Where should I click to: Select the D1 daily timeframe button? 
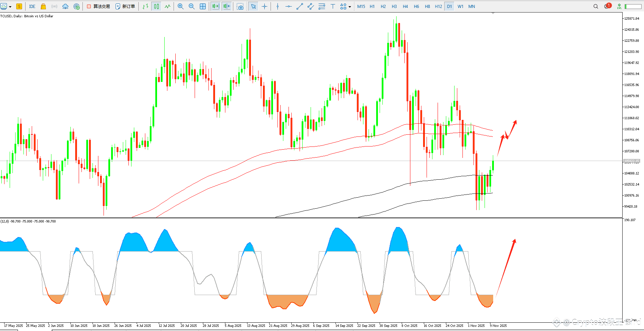(449, 6)
